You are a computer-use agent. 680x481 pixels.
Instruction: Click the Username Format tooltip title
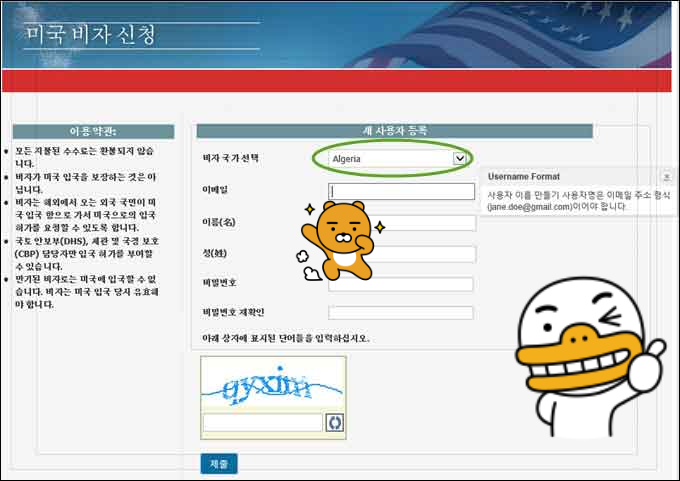point(523,177)
